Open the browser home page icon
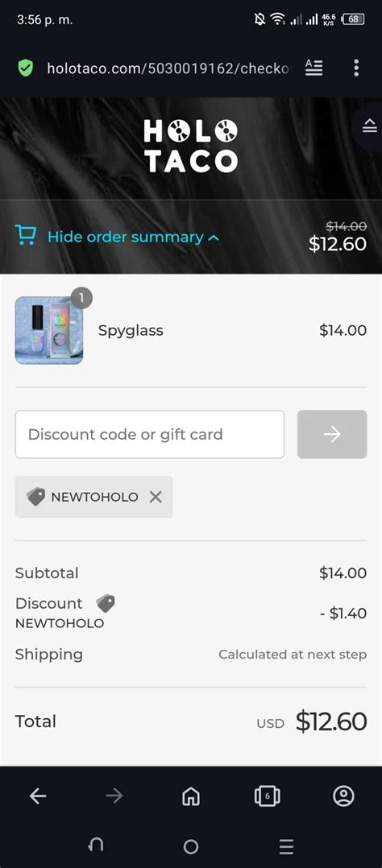The height and width of the screenshot is (868, 382). point(191,796)
